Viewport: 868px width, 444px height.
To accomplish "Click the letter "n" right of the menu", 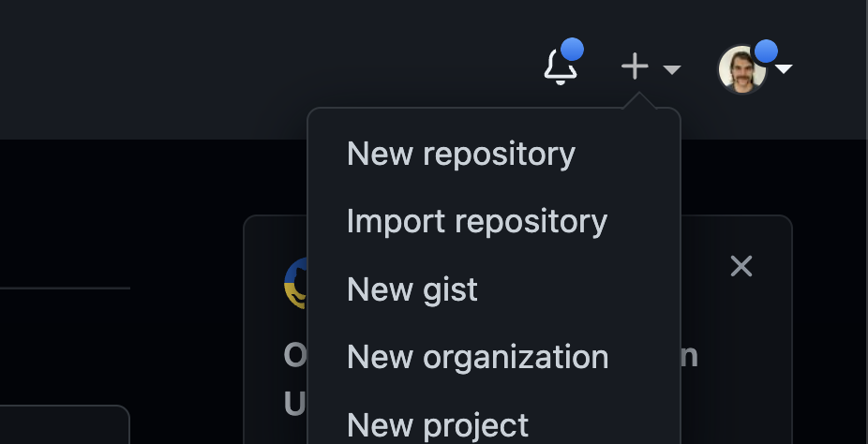I will point(689,356).
